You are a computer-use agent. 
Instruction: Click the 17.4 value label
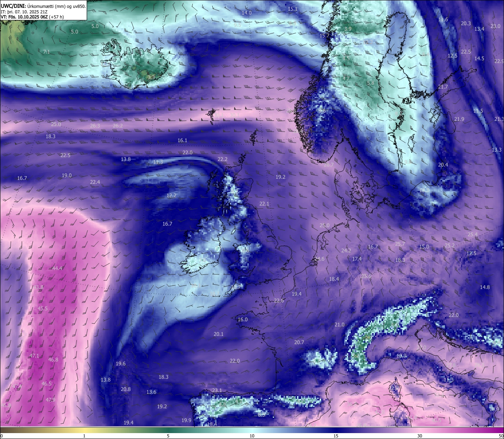pos(357,259)
